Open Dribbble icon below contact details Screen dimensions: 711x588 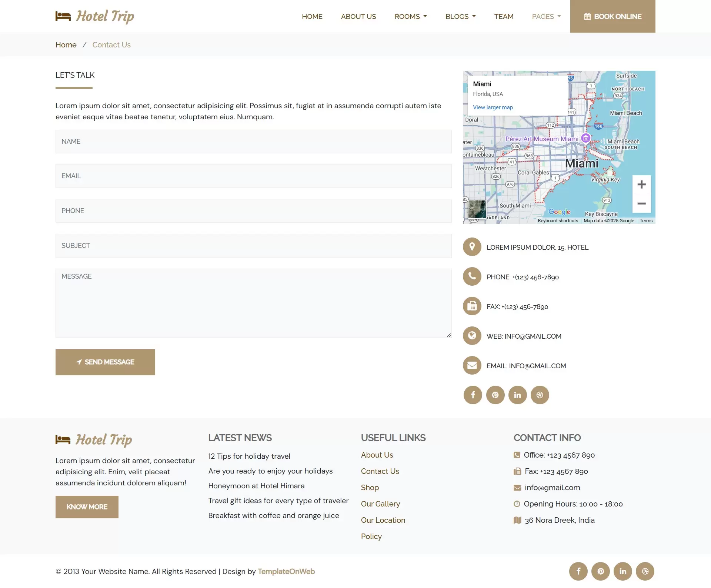pyautogui.click(x=540, y=395)
